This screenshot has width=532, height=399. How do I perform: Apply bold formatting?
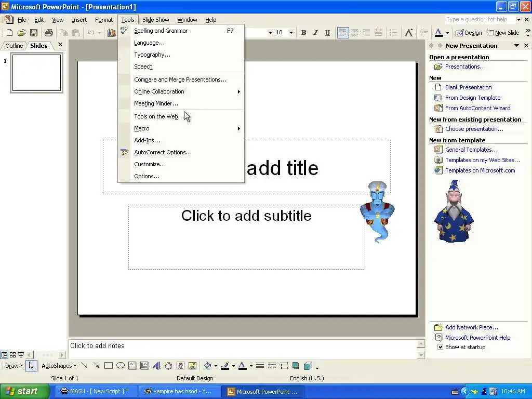click(303, 33)
